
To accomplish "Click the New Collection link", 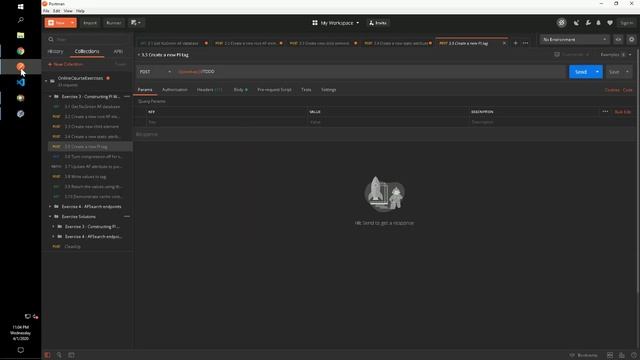I will 65,64.
